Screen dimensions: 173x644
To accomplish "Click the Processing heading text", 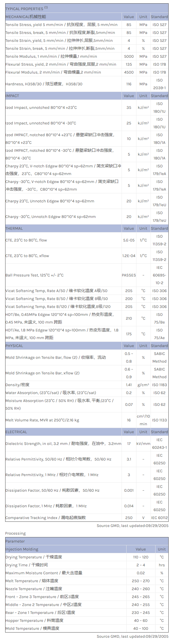I will (15, 533).
